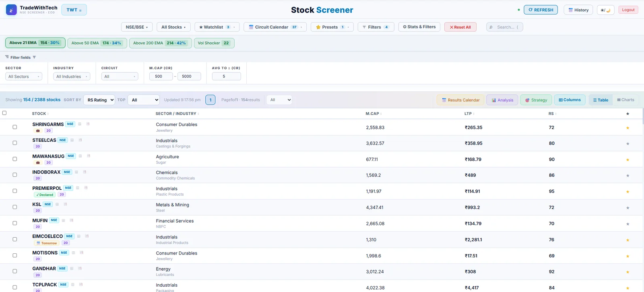Open the All Stocks dropdown
The height and width of the screenshot is (292, 644).
tap(173, 27)
